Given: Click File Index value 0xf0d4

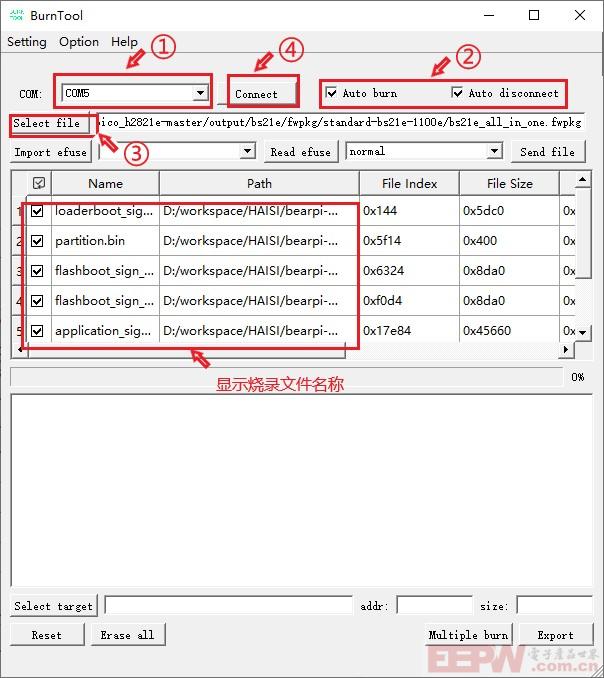Looking at the screenshot, I should (383, 301).
